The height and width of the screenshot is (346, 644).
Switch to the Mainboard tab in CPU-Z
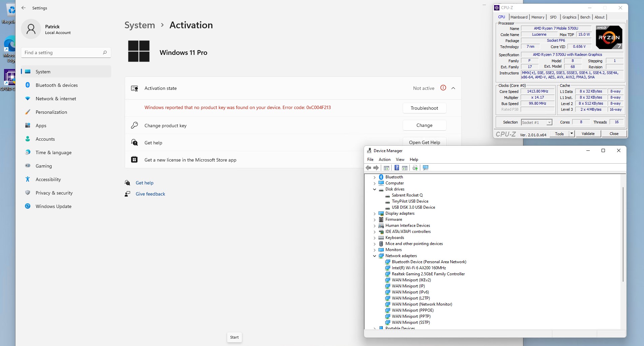tap(519, 17)
